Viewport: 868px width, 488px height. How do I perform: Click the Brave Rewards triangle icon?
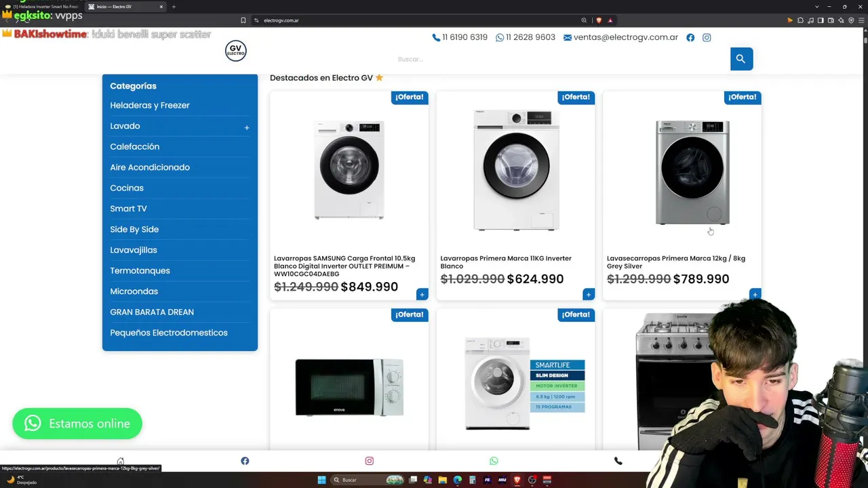[610, 20]
